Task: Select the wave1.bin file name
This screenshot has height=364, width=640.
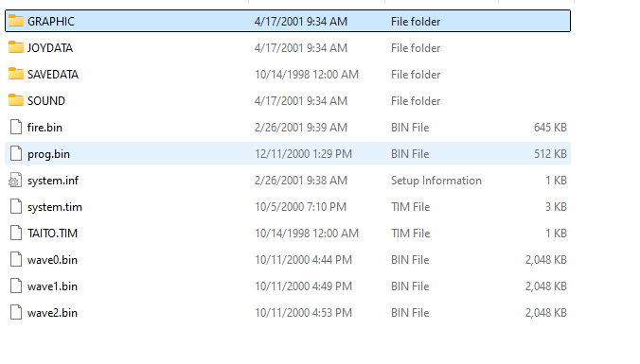Action: (52, 286)
